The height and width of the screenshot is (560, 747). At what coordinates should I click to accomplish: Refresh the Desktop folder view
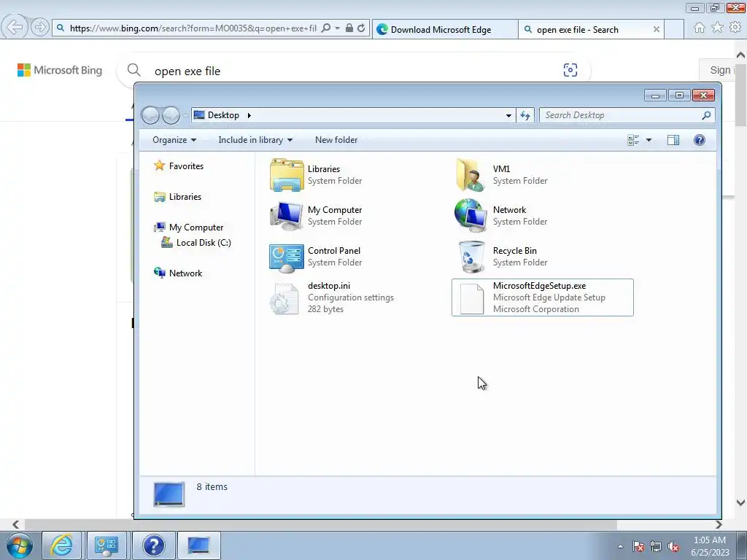(x=525, y=115)
